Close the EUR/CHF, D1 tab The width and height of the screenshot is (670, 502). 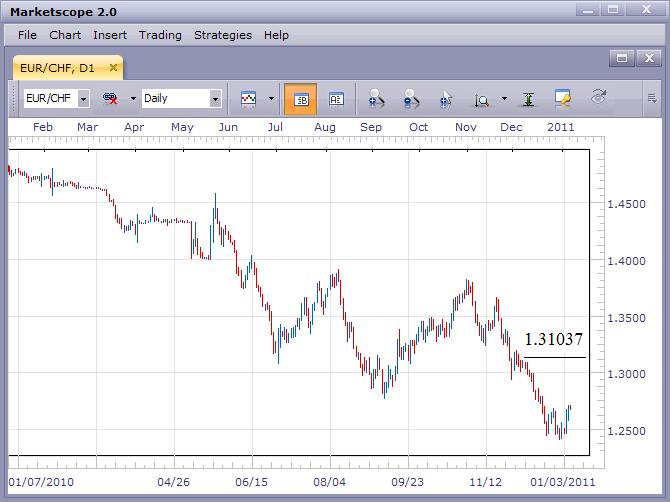[115, 69]
